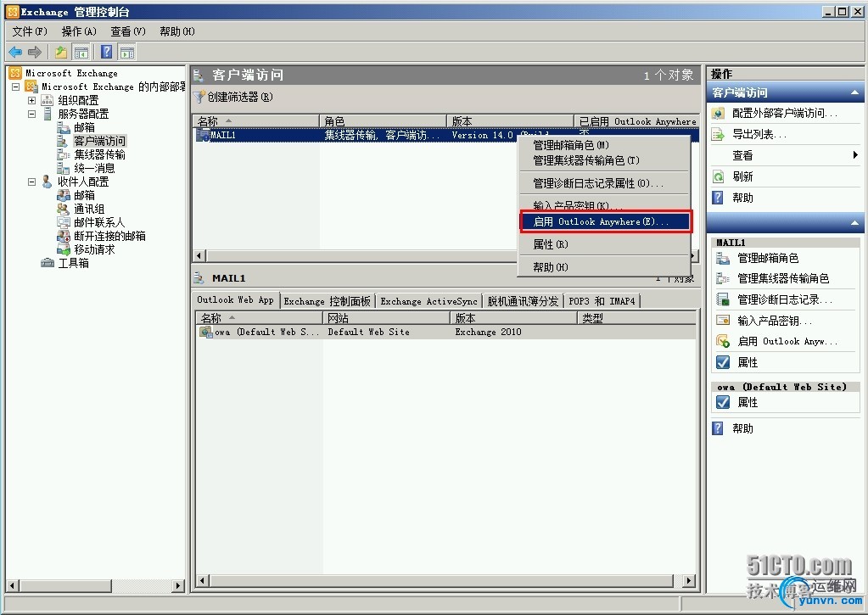Select 移动请求 in the tree
The image size is (868, 615).
coord(94,249)
